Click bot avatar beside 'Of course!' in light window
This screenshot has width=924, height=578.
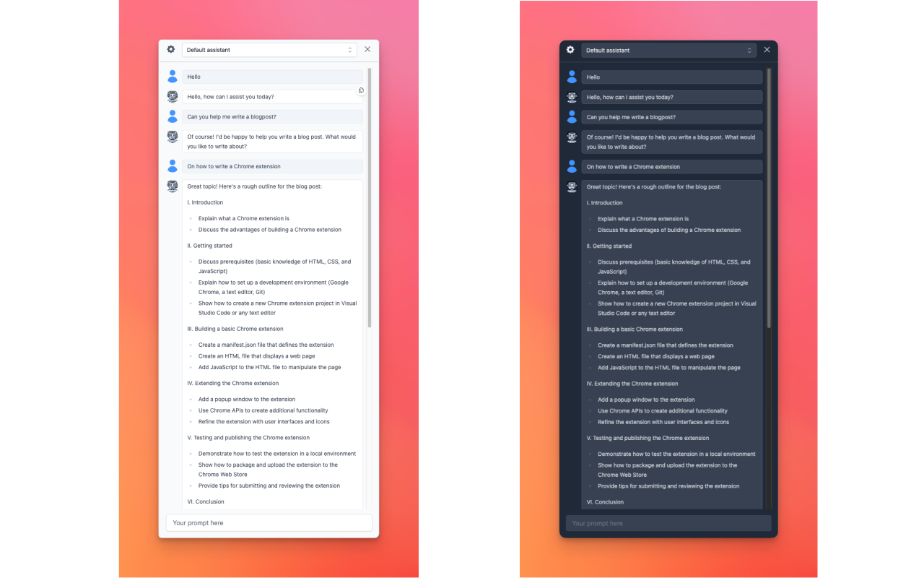tap(173, 137)
